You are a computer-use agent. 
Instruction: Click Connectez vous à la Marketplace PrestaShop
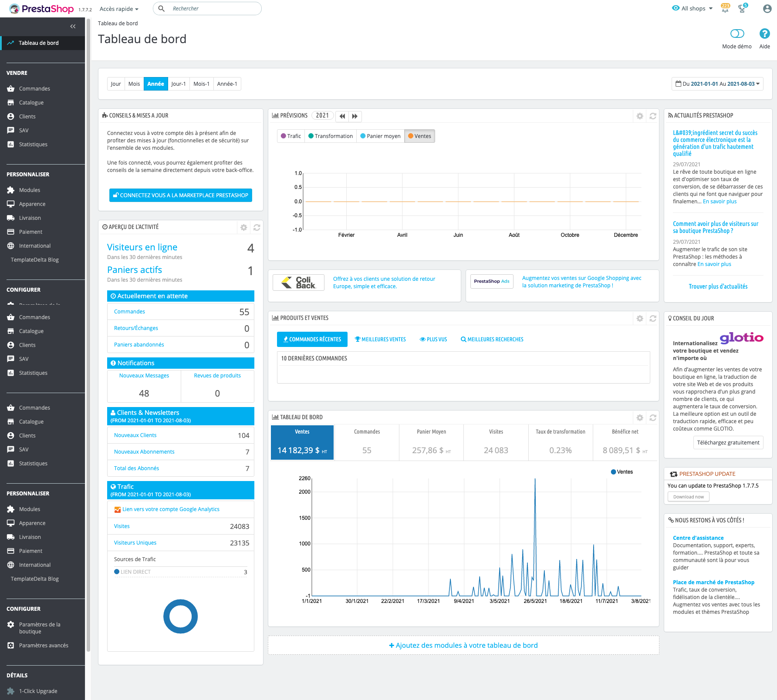pos(181,195)
